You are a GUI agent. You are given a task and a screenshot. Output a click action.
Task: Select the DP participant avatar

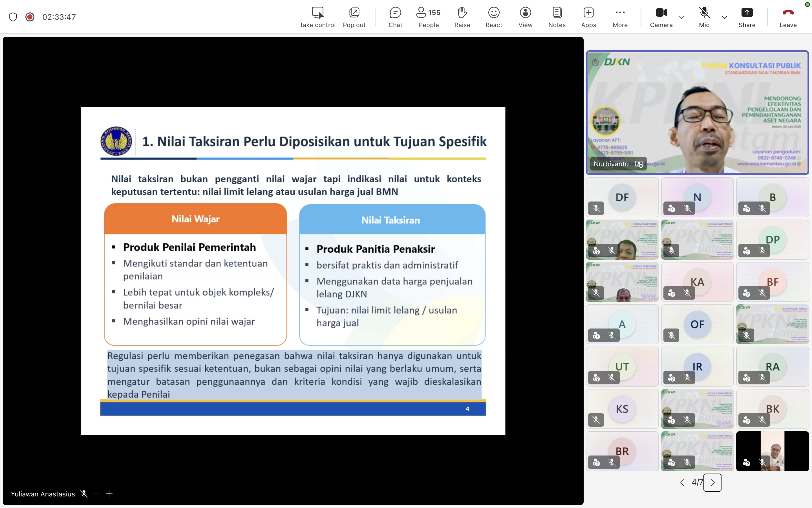773,240
